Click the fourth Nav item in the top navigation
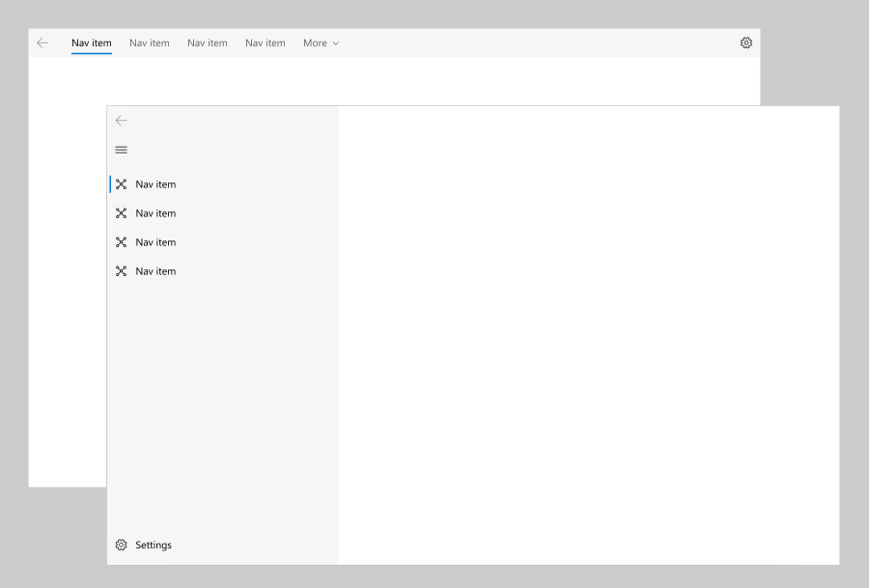869x588 pixels. (x=265, y=42)
